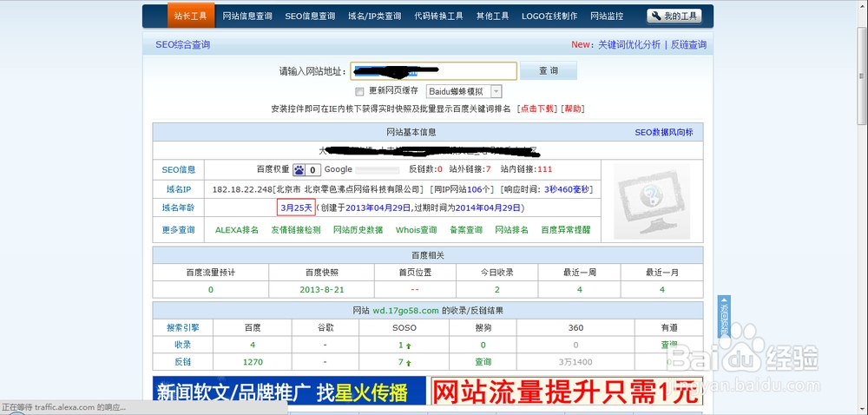Click the 百度异常提醒 link
Viewport: 868px width, 415px height.
click(566, 229)
